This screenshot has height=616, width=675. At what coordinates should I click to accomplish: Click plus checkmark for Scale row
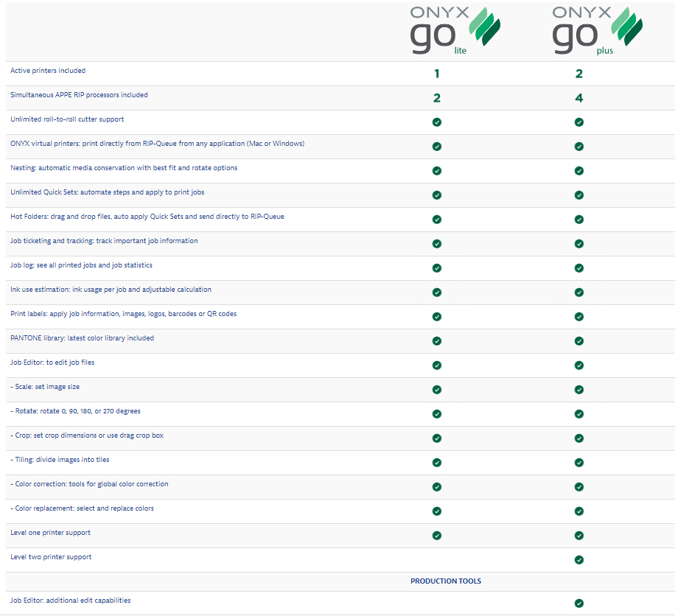tap(579, 390)
